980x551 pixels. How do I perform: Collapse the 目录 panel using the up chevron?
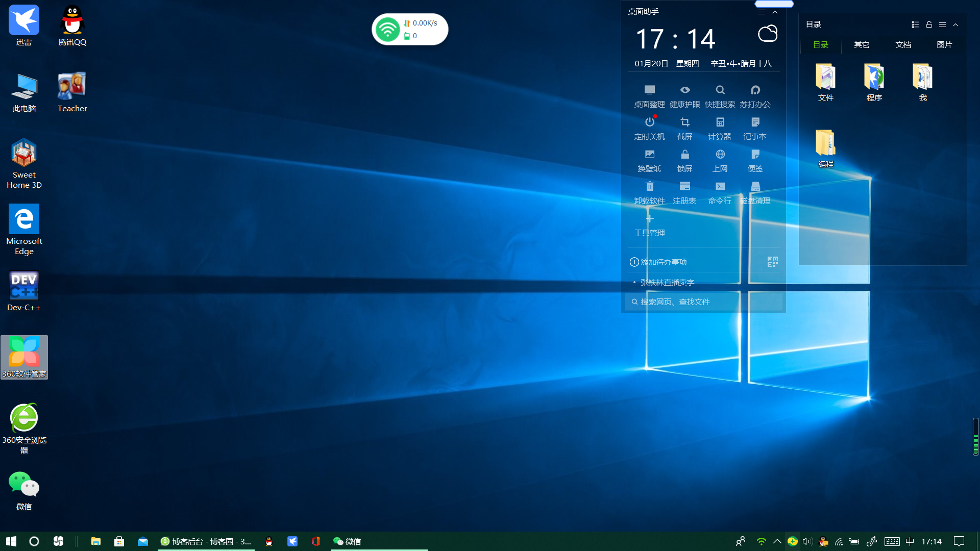click(x=955, y=24)
